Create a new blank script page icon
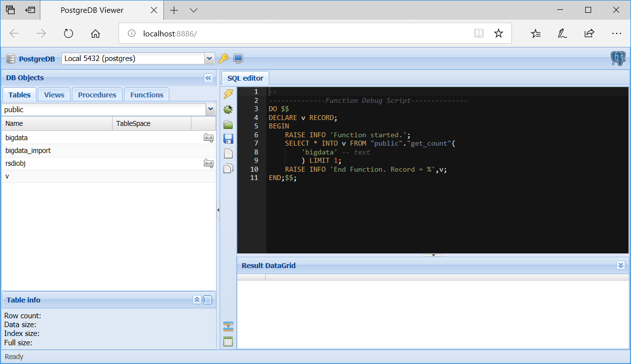The width and height of the screenshot is (631, 364). pyautogui.click(x=228, y=154)
